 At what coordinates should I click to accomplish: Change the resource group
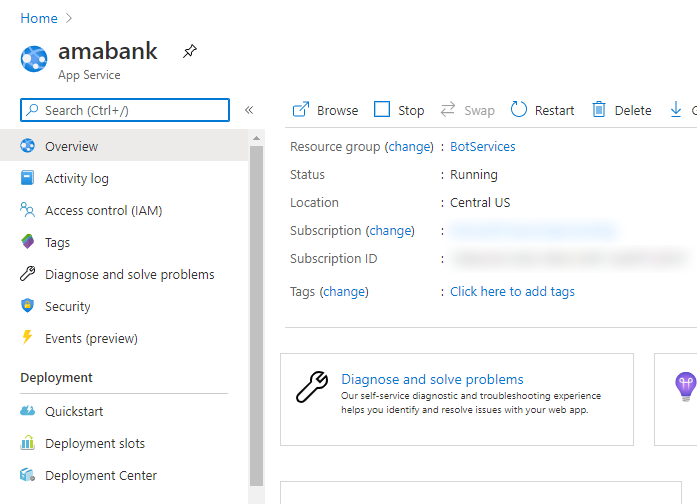[x=409, y=146]
